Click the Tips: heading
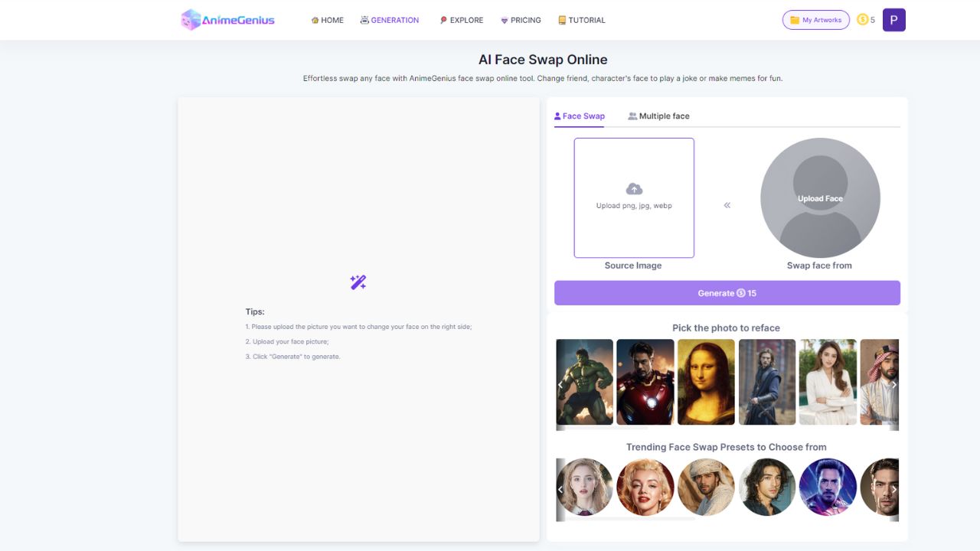This screenshot has height=551, width=980. click(x=255, y=311)
